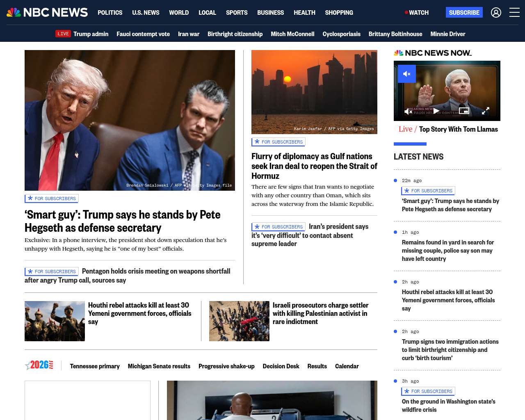This screenshot has height=420, width=525.
Task: Enable picture-in-picture for the live video
Action: (464, 111)
